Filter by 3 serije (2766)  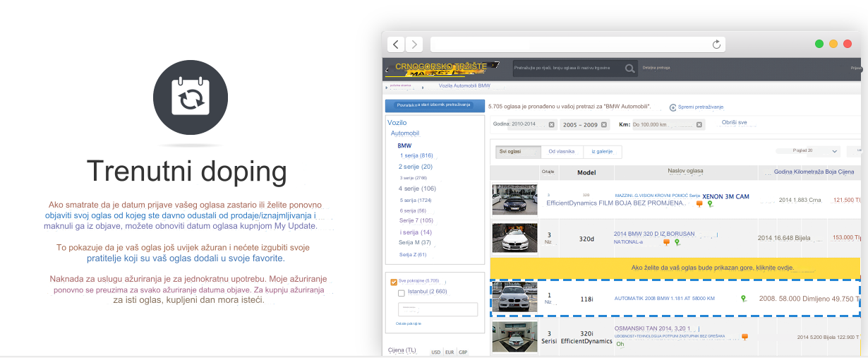tap(414, 178)
